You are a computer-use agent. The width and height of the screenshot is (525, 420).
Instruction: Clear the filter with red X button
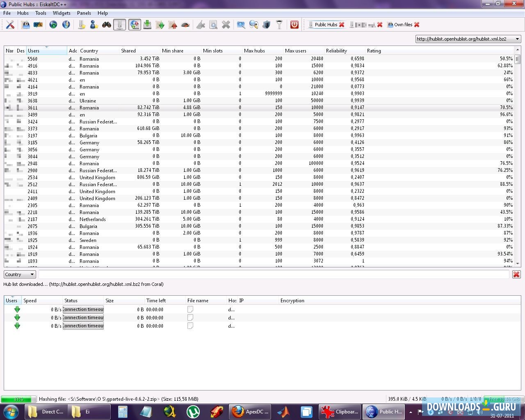click(516, 274)
